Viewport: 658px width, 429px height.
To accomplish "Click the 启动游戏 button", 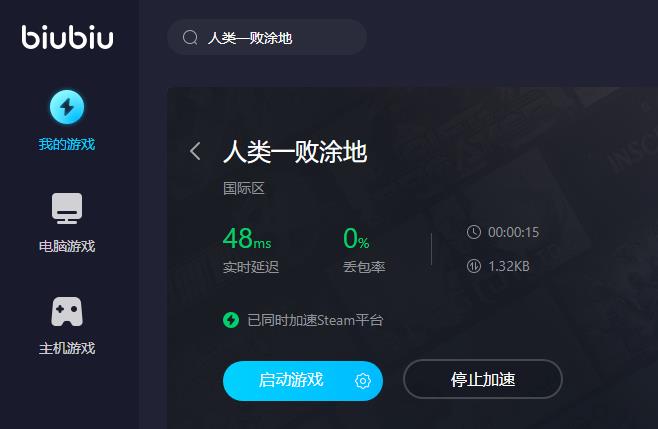I will (303, 380).
